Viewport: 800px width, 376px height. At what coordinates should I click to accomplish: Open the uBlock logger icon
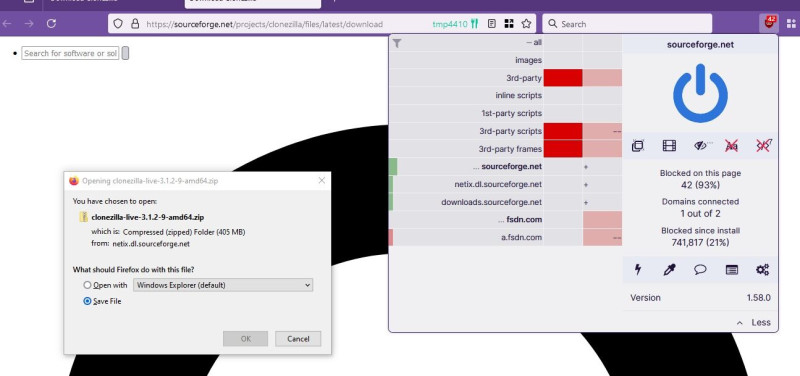732,269
